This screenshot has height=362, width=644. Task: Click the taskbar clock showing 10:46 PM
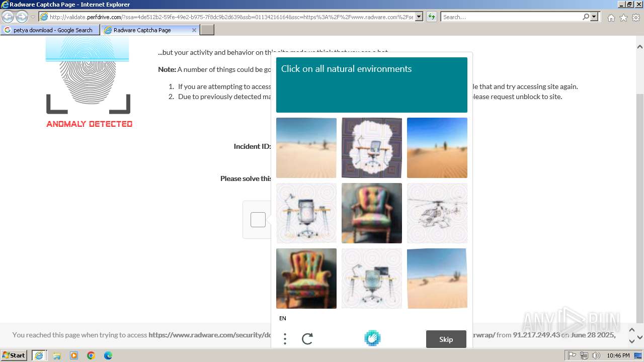(x=618, y=355)
